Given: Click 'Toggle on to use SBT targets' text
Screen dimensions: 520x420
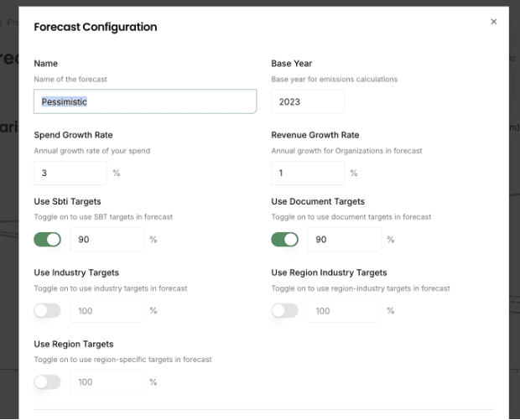Looking at the screenshot, I should point(103,217).
